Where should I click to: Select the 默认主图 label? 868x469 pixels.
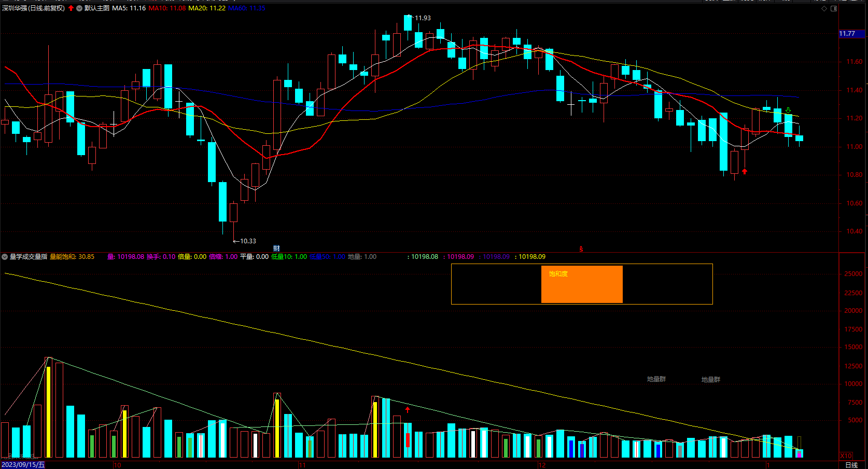(x=97, y=8)
